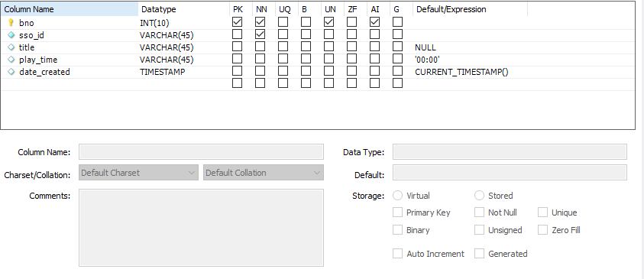The height and width of the screenshot is (279, 644).
Task: Check UQ checkbox for title row
Action: point(283,46)
